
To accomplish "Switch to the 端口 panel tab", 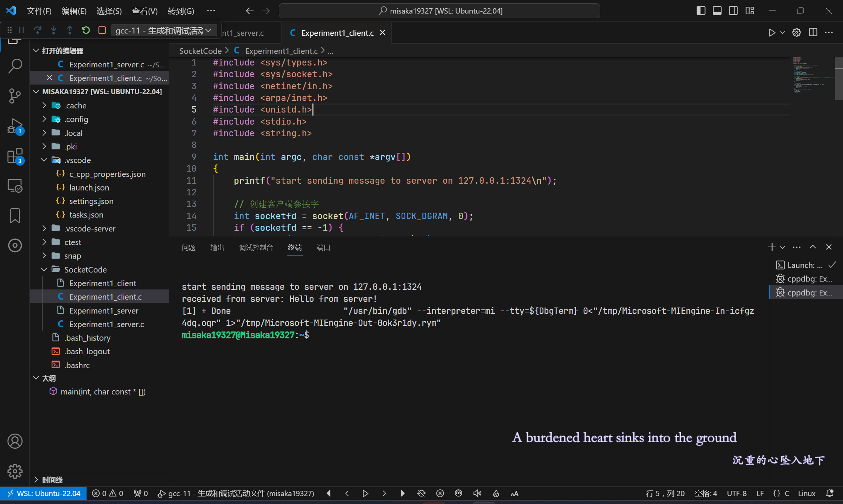I will [323, 248].
